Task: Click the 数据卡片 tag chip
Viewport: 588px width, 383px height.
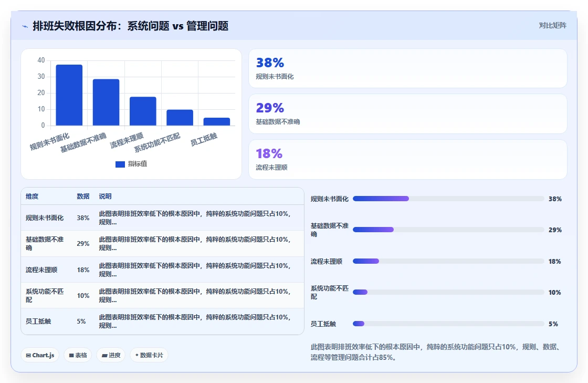Action: tap(149, 355)
